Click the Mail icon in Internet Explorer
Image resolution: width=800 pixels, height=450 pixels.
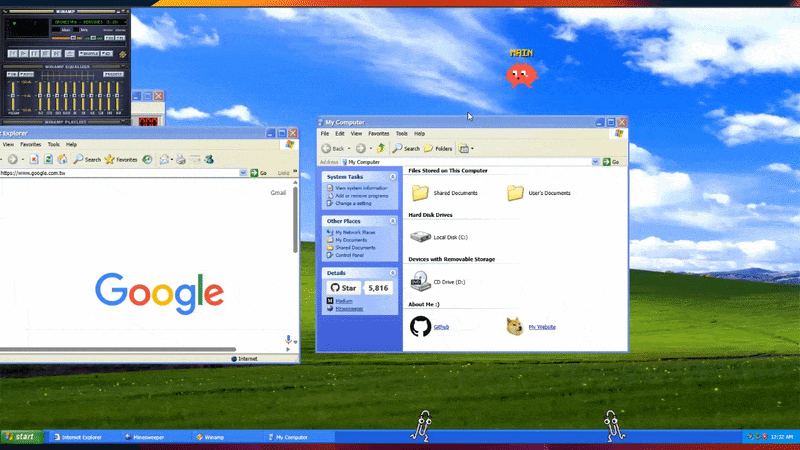[x=164, y=160]
